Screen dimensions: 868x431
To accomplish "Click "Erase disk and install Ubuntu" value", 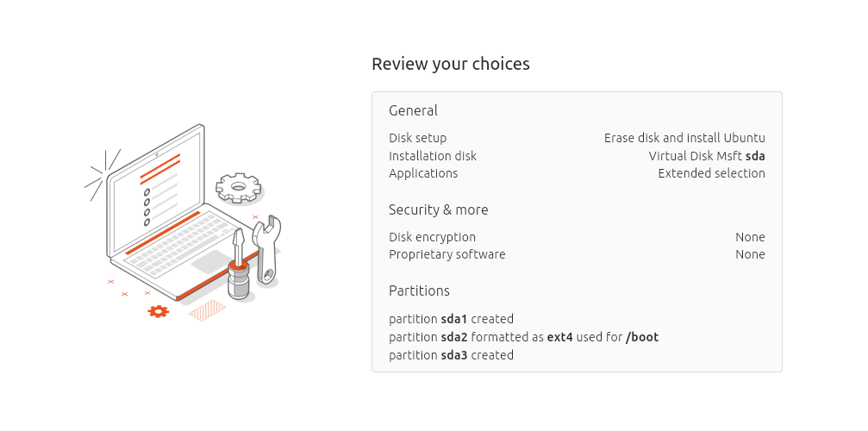I will [x=684, y=138].
